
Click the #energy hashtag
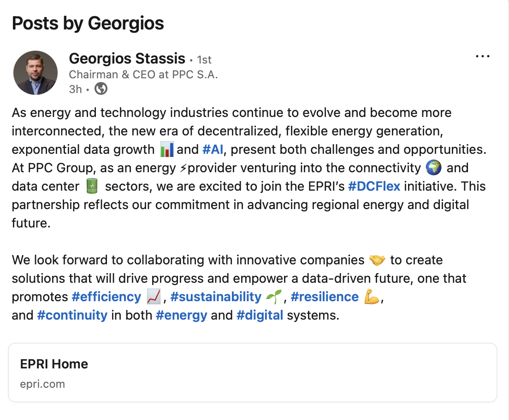click(x=182, y=315)
